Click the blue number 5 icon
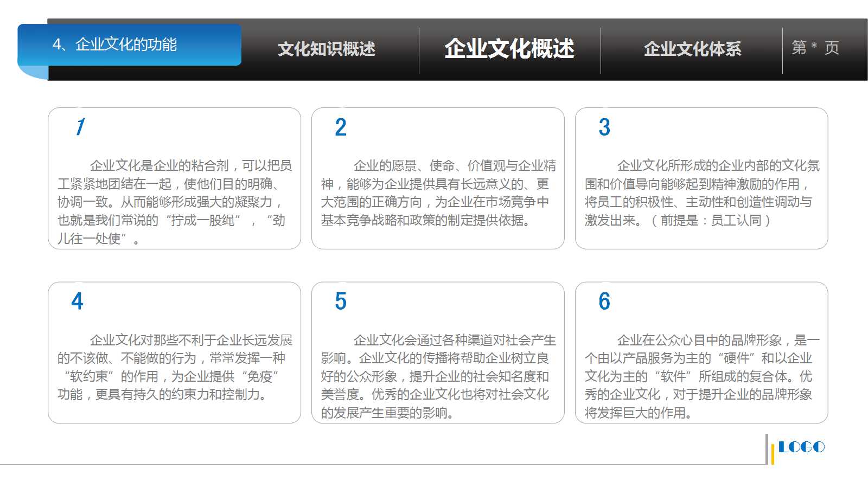 339,302
